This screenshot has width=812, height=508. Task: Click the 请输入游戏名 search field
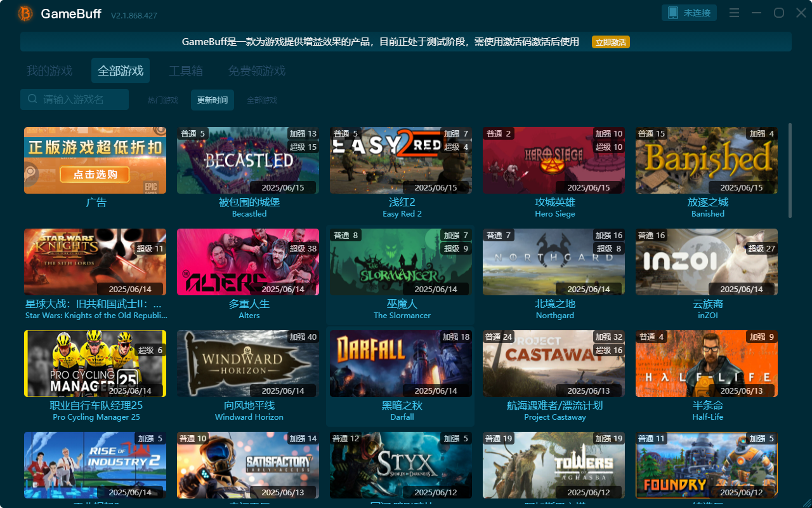tap(76, 99)
